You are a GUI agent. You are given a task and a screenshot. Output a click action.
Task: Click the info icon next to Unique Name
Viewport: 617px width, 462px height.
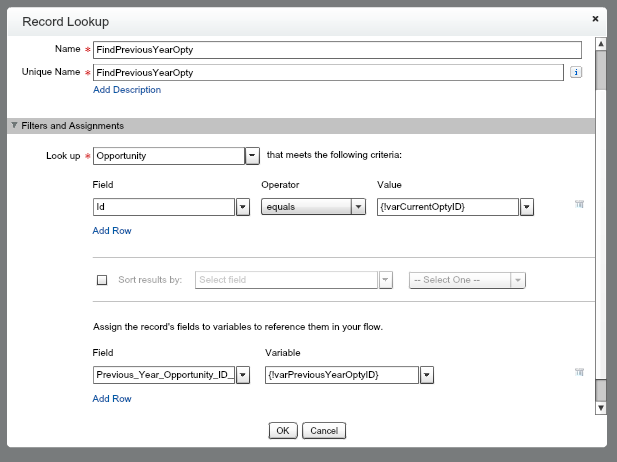[576, 72]
